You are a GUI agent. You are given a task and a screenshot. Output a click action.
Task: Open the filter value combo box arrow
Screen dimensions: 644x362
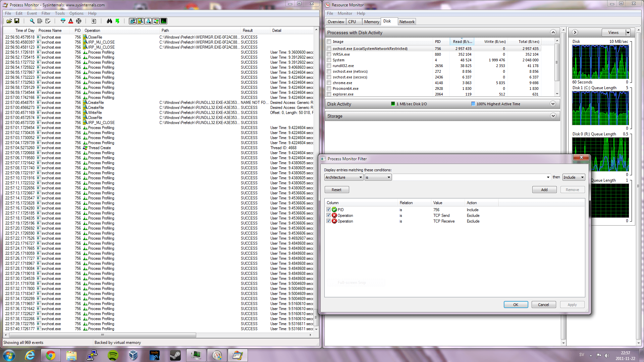[548, 177]
